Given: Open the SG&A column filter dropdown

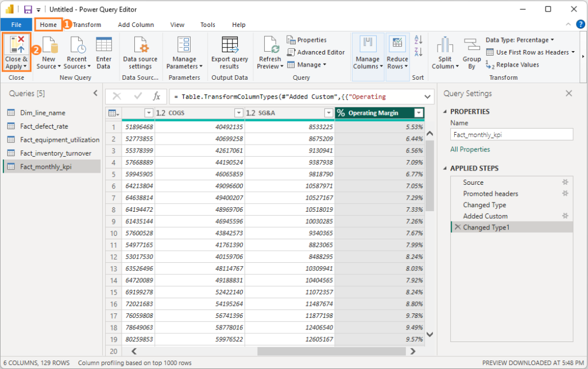Looking at the screenshot, I should pos(328,112).
